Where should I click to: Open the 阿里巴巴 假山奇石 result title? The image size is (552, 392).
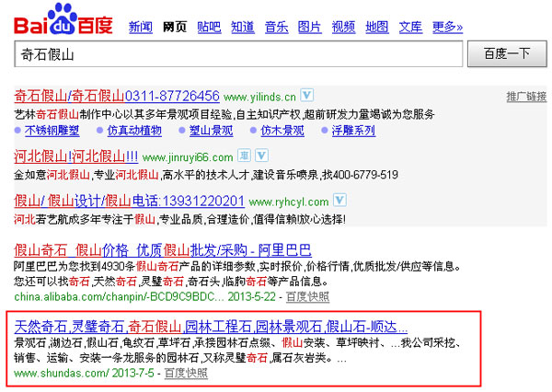pyautogui.click(x=163, y=250)
